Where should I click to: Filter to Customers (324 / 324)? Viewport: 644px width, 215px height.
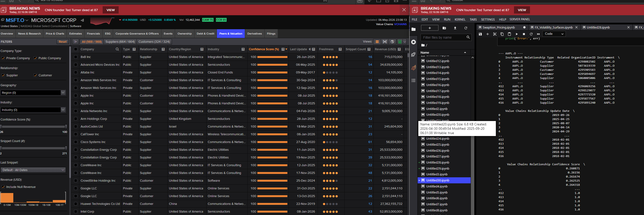(x=154, y=42)
